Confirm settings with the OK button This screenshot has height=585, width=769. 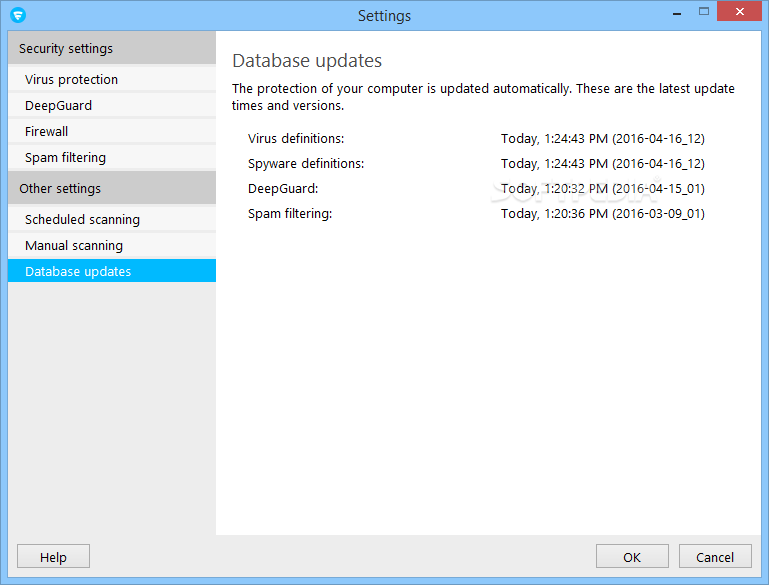(632, 557)
